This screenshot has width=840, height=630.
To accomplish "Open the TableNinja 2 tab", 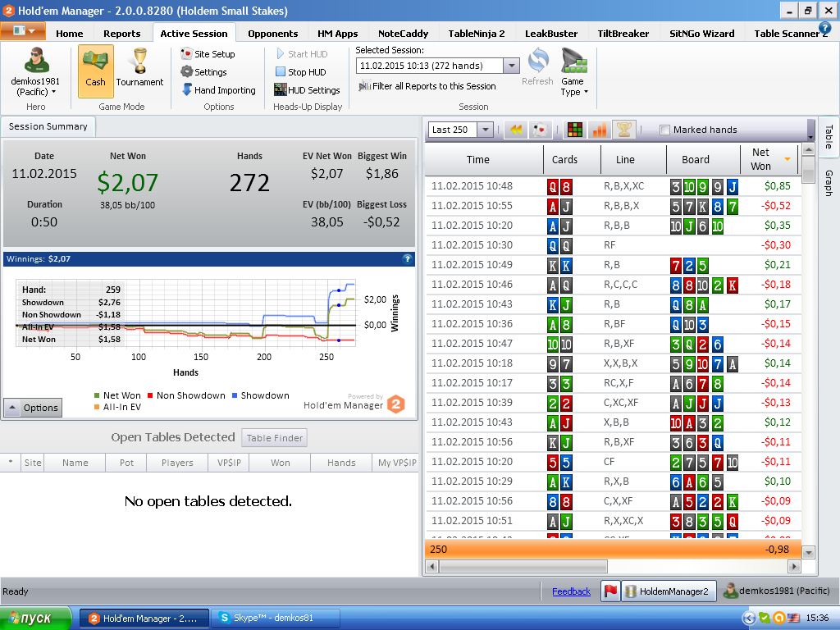I will (477, 33).
